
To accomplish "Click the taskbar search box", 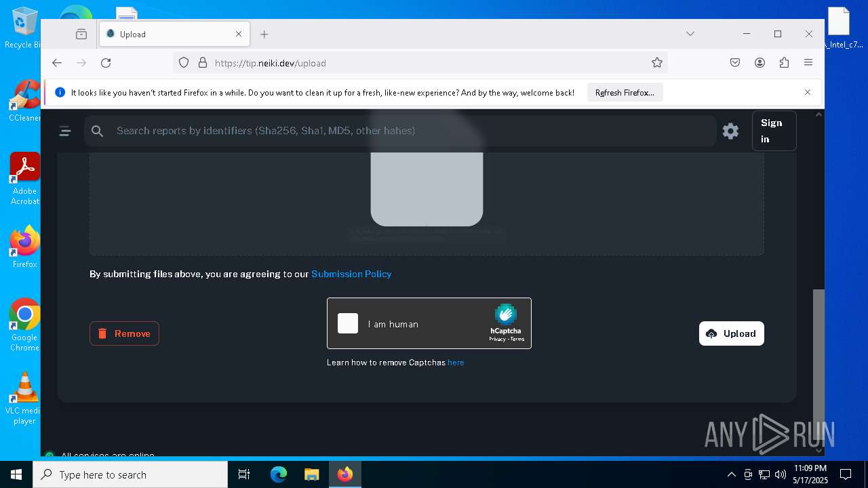I will point(130,474).
